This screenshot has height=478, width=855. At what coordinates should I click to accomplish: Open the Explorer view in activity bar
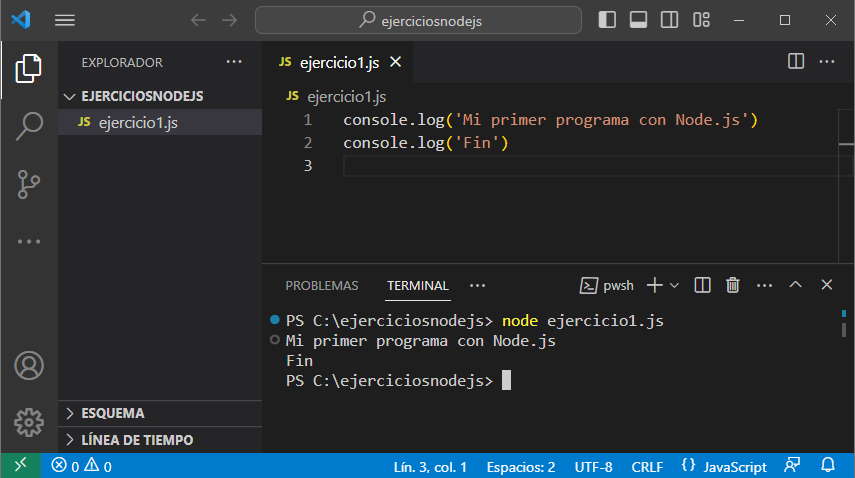tap(28, 68)
